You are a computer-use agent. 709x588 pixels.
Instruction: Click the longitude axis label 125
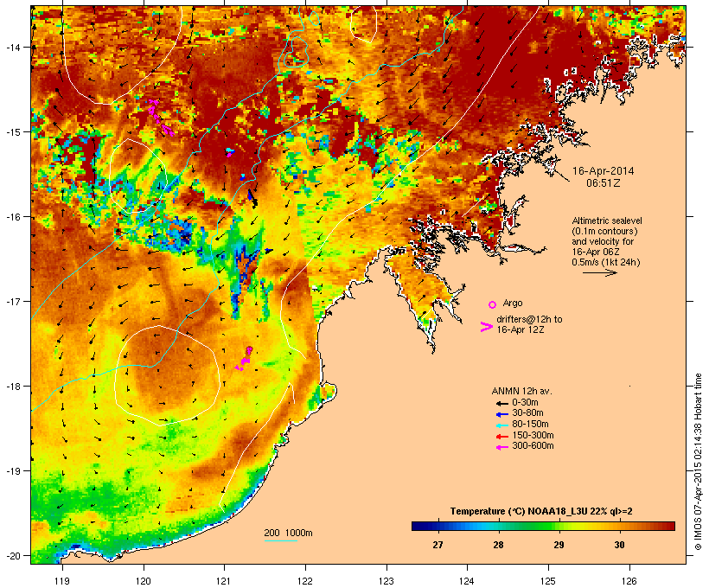[x=548, y=581]
